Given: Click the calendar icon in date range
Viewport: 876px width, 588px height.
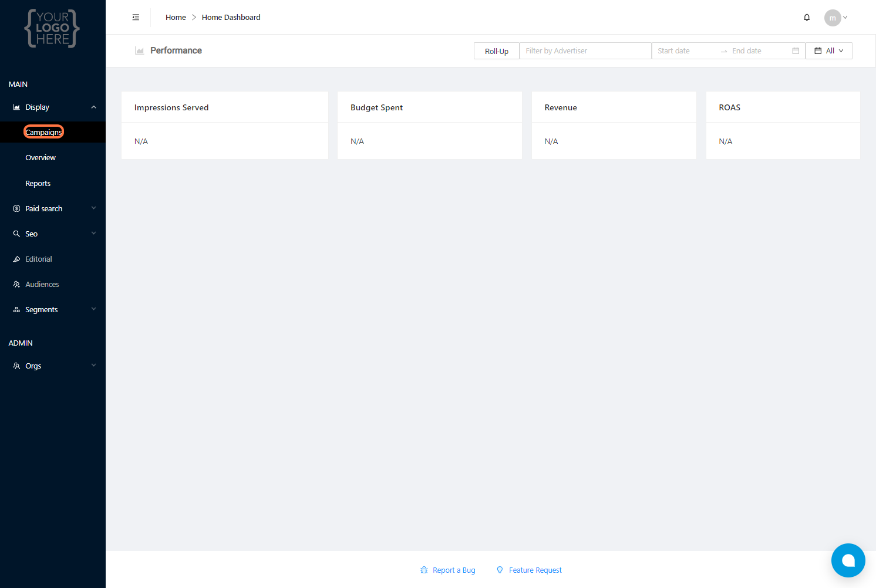Looking at the screenshot, I should pos(796,51).
